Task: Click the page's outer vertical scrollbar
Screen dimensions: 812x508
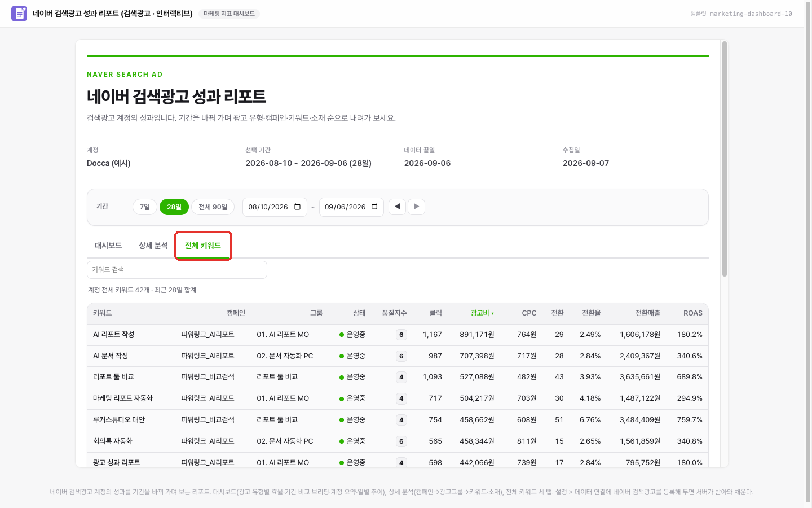Action: pyautogui.click(x=807, y=251)
